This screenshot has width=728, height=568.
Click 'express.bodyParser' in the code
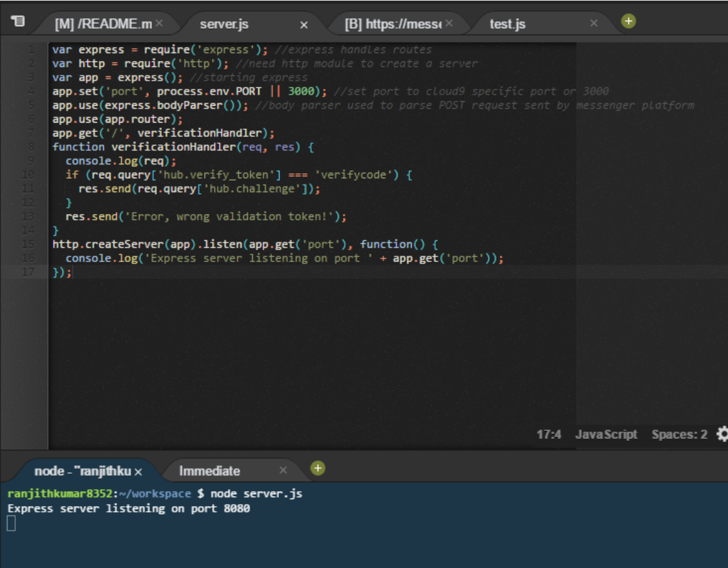(x=163, y=105)
